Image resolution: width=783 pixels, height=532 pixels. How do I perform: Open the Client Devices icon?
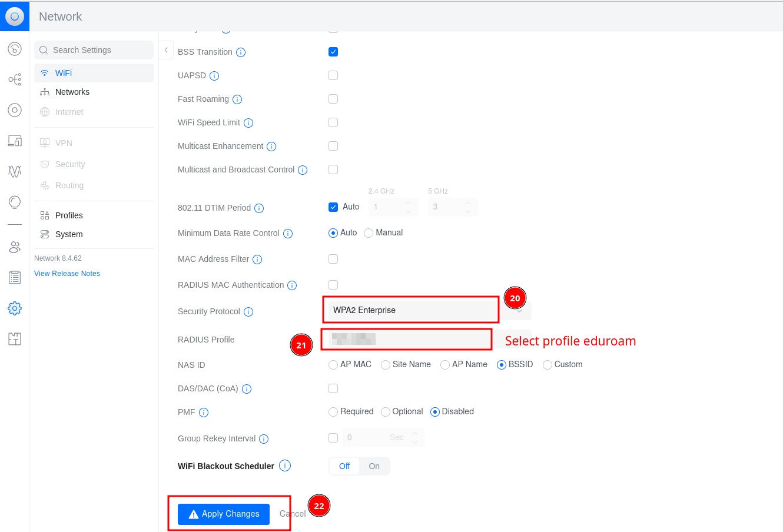pyautogui.click(x=15, y=141)
